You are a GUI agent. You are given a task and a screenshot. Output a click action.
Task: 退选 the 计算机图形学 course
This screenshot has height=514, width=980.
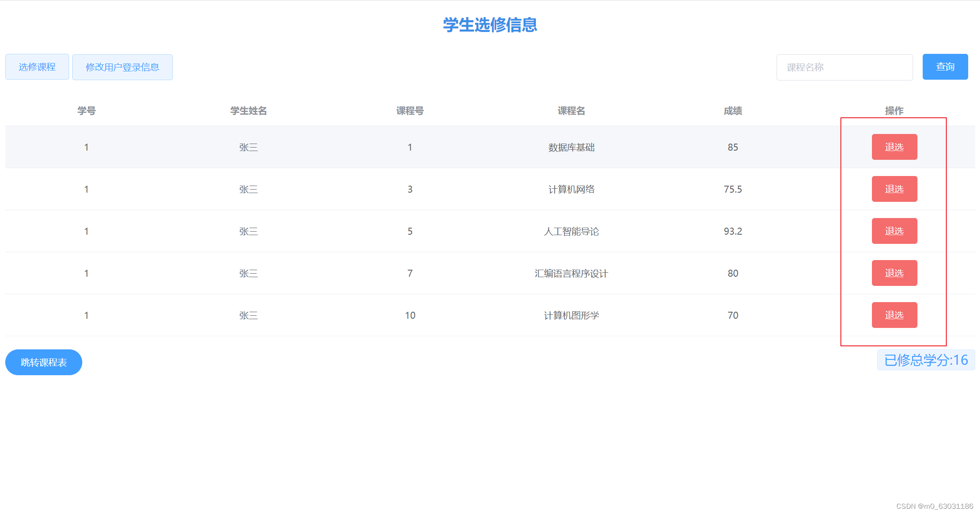[x=894, y=315]
